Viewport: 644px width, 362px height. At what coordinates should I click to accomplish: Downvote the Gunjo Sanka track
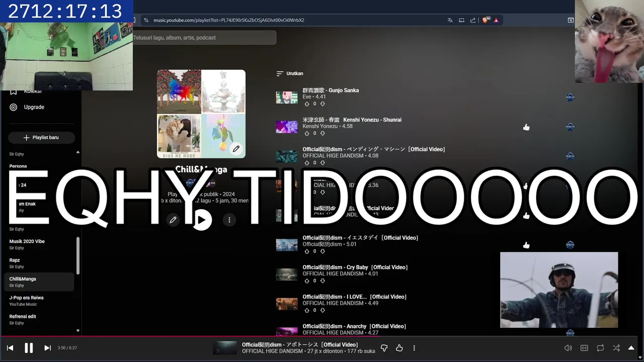click(323, 104)
